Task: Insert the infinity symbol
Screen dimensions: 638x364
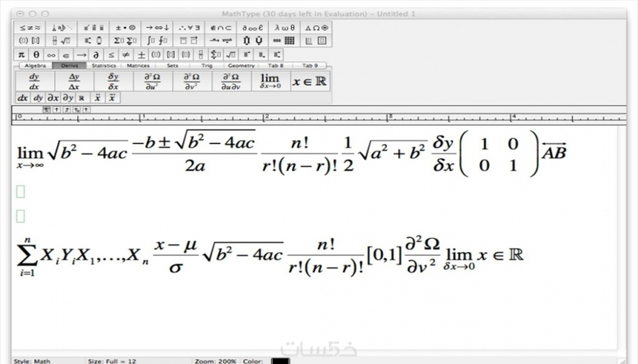Action: click(51, 55)
